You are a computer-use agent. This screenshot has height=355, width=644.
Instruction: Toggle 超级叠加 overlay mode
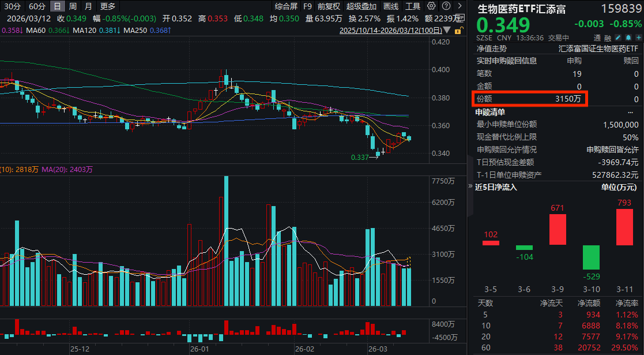tap(361, 6)
